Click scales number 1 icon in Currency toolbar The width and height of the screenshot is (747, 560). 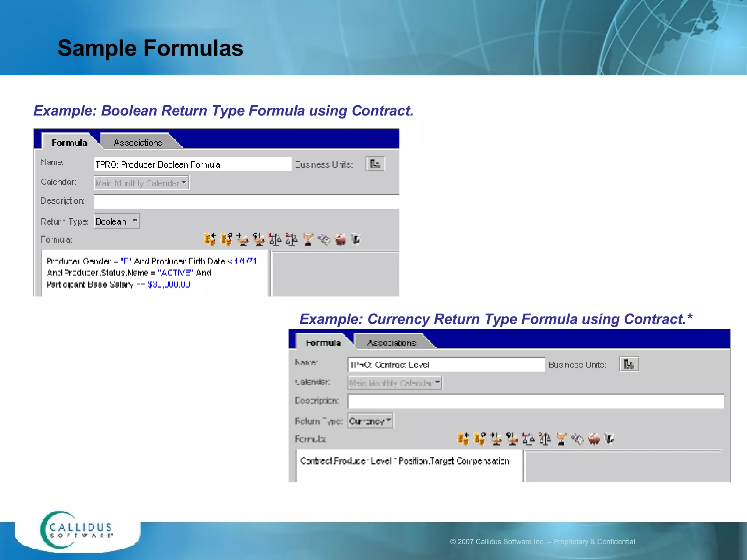529,439
